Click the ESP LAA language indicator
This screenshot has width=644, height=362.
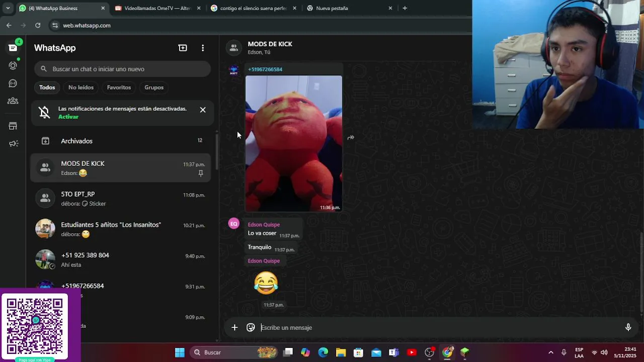(579, 352)
